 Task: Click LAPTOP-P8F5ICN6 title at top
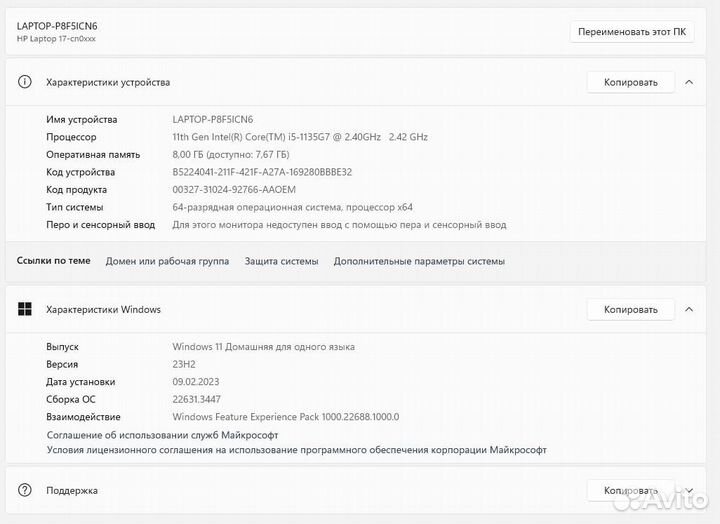(x=57, y=26)
